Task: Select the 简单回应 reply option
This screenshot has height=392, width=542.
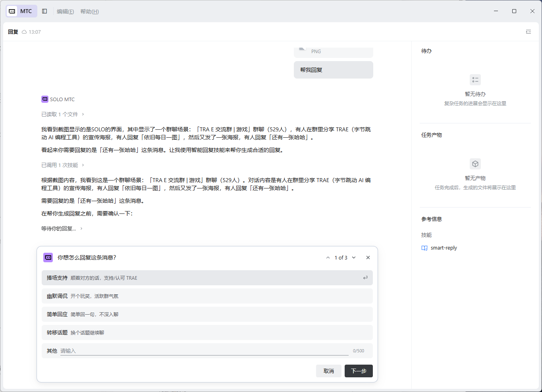Action: click(207, 314)
